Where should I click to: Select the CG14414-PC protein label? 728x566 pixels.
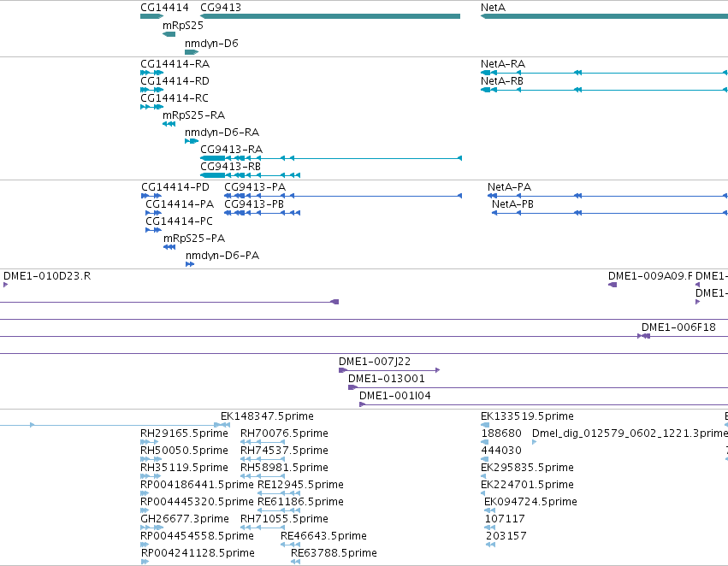pos(179,221)
